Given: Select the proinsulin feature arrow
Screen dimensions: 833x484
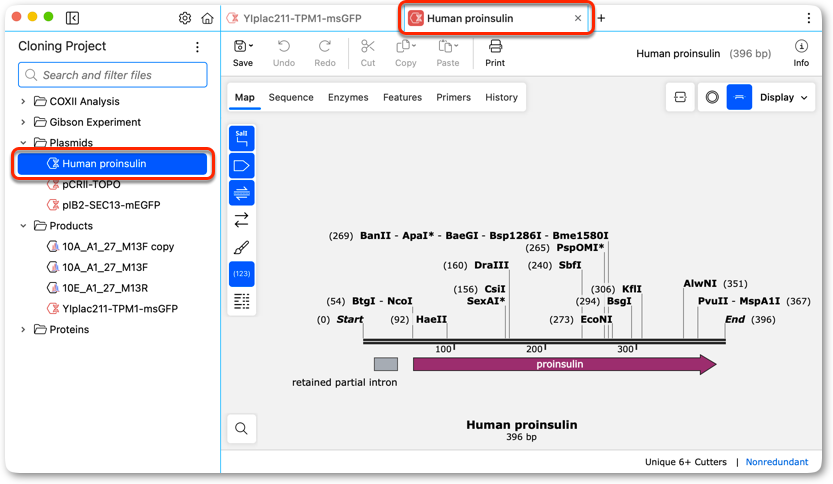Looking at the screenshot, I should [x=565, y=364].
